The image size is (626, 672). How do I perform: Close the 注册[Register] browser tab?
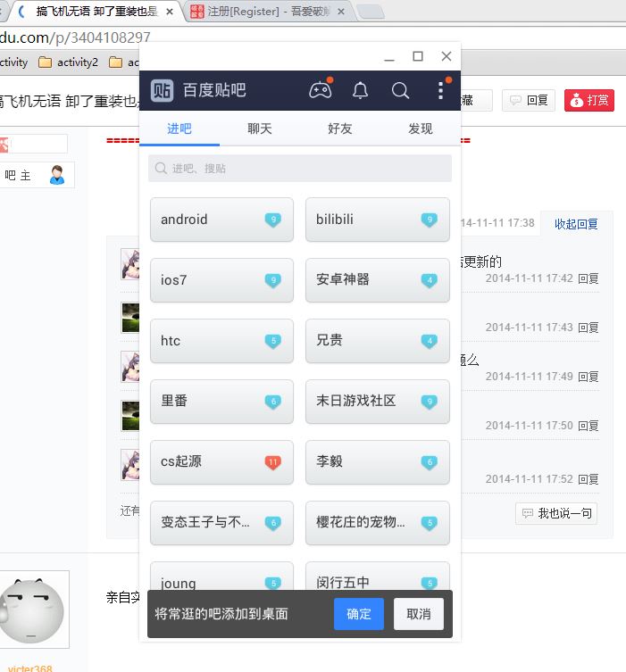click(x=341, y=12)
